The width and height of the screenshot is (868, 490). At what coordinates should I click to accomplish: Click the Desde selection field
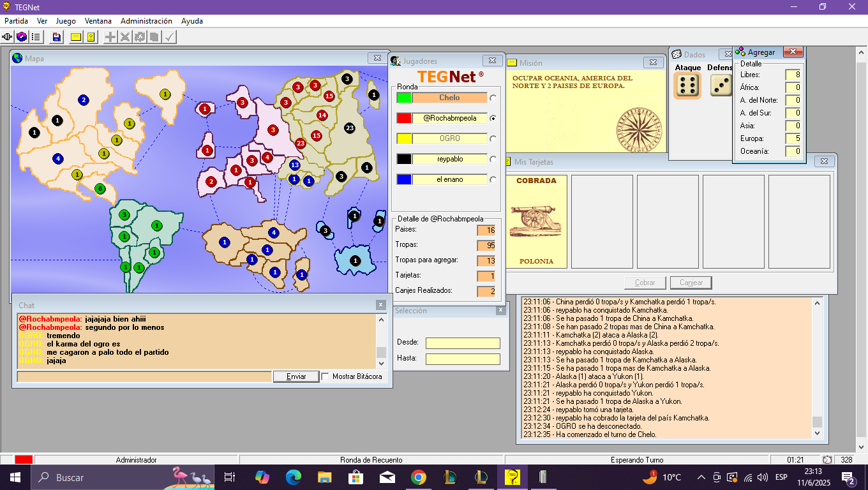(x=463, y=343)
